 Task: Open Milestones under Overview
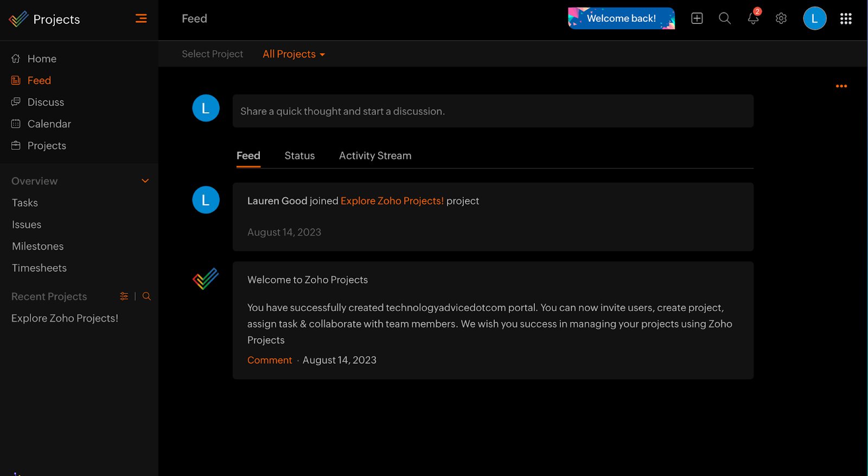pos(37,246)
